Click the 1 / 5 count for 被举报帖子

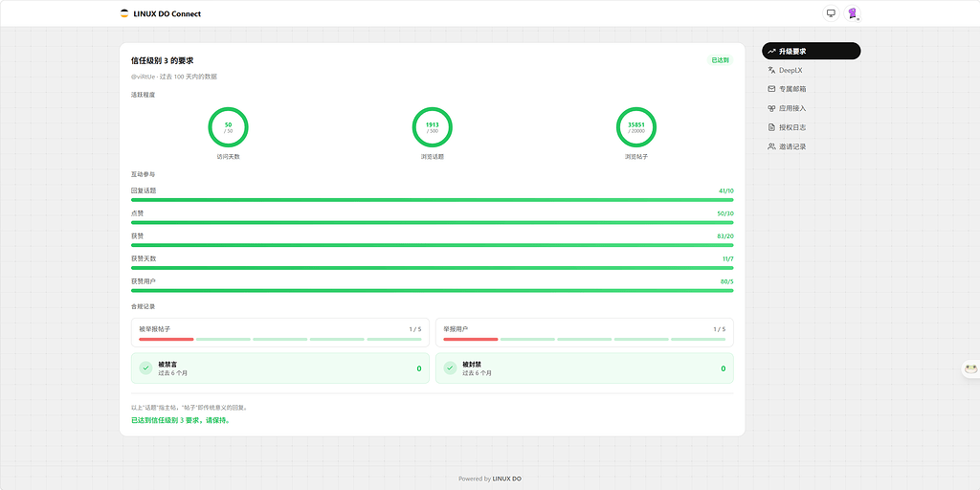pos(415,329)
